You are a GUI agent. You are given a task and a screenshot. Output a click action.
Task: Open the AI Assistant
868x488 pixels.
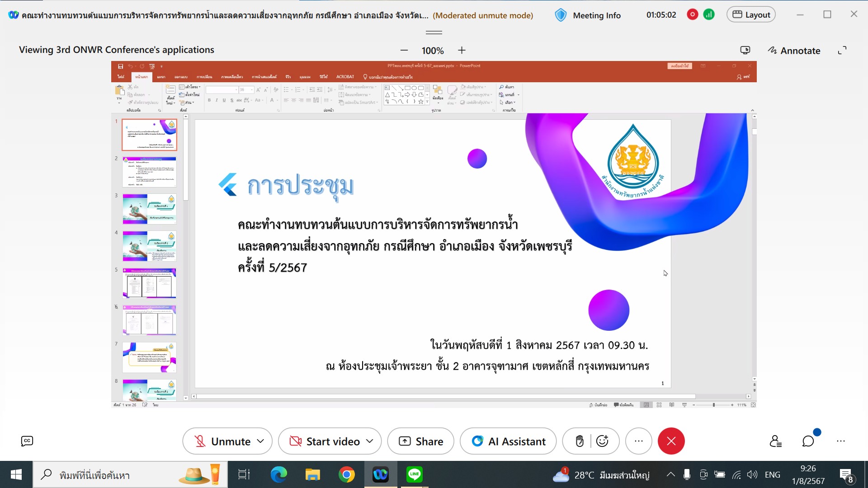point(508,441)
